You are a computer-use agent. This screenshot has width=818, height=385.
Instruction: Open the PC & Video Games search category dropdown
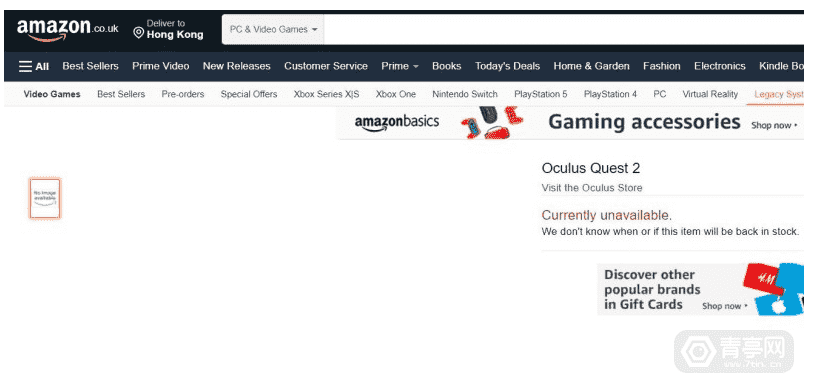tap(273, 30)
